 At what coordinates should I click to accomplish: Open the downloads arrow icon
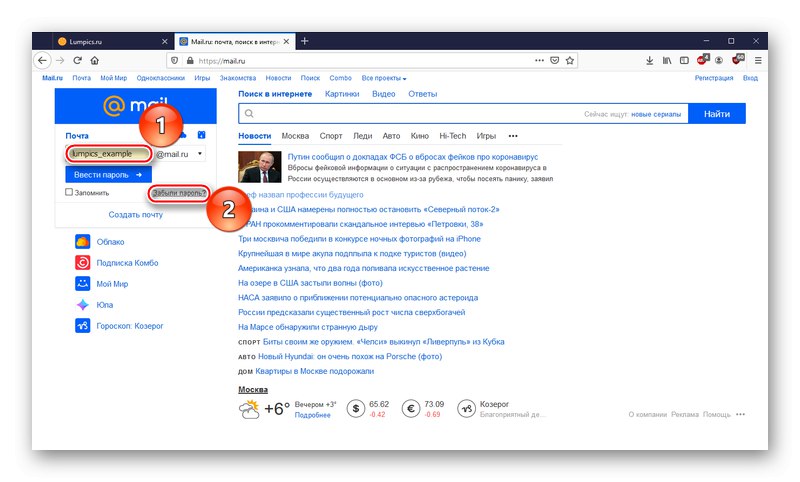649,60
